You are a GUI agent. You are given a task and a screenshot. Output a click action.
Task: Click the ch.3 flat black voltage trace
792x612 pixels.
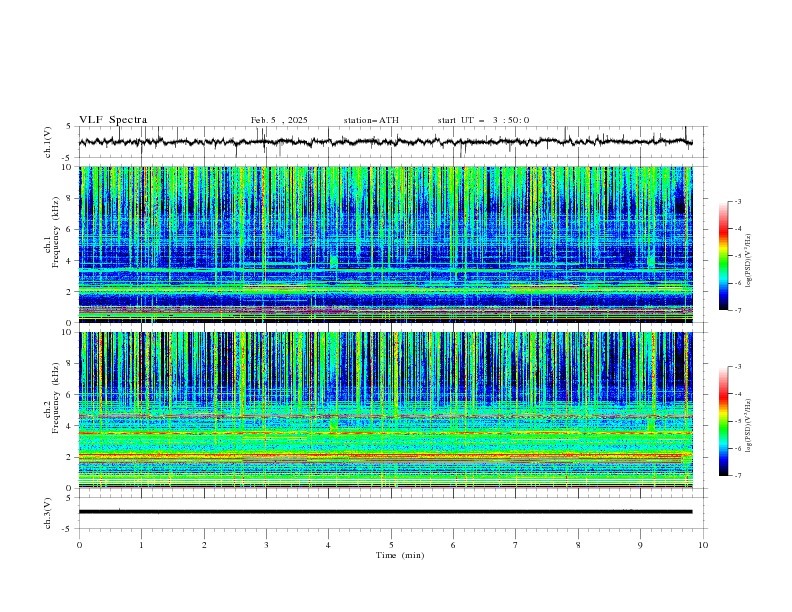pyautogui.click(x=385, y=512)
